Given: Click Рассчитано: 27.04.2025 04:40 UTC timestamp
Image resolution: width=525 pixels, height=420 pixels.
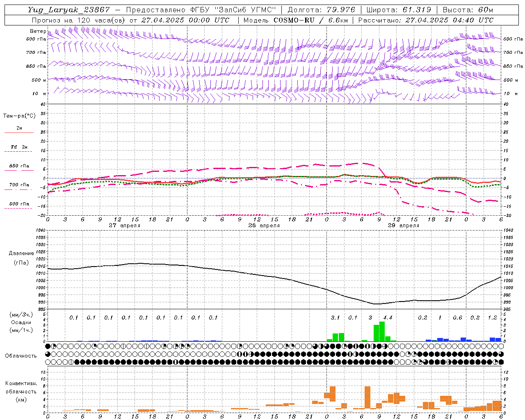Looking at the screenshot, I should click(426, 20).
